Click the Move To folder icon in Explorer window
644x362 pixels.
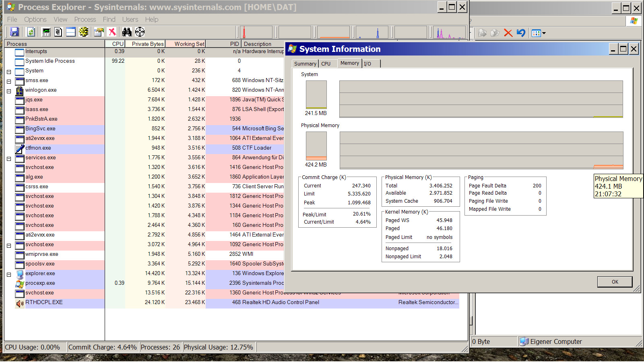pyautogui.click(x=482, y=33)
